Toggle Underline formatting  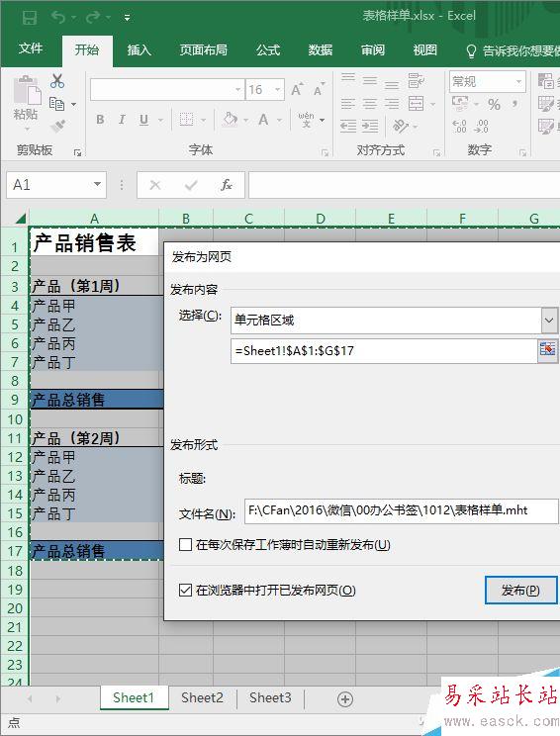144,120
